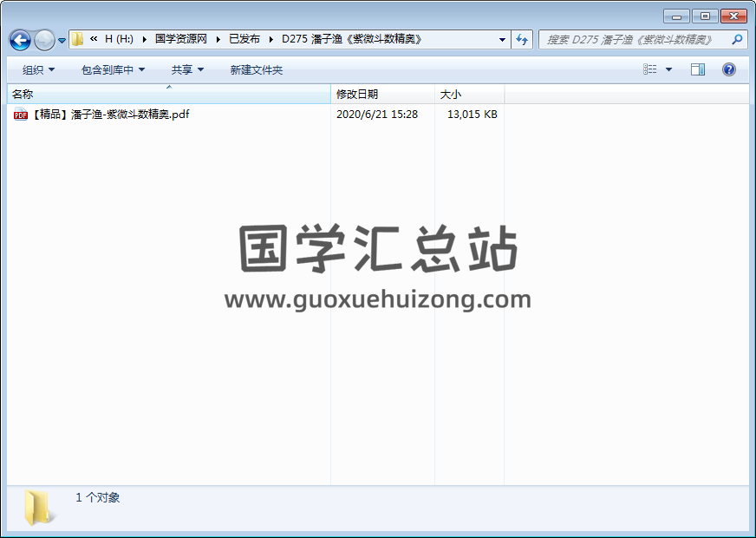Sort by 大小 column header
756x538 pixels.
point(470,94)
